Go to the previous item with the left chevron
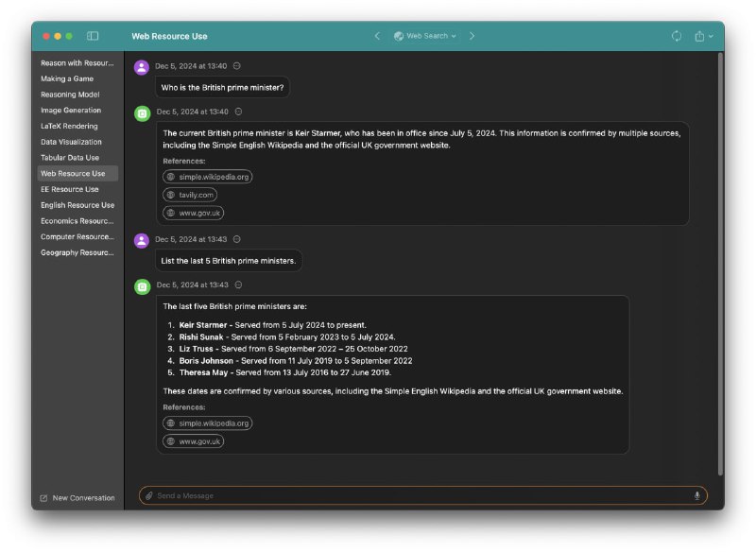The width and height of the screenshot is (756, 552). click(x=377, y=36)
